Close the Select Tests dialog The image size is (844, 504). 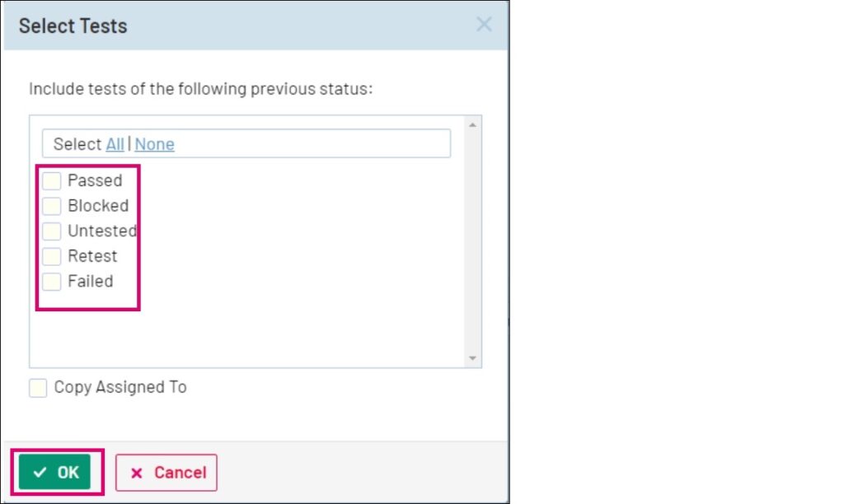[x=484, y=25]
